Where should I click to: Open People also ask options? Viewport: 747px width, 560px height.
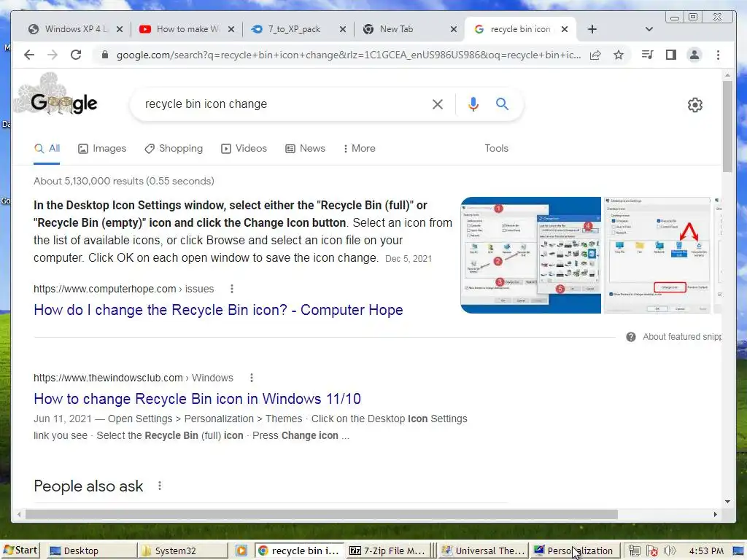(160, 486)
